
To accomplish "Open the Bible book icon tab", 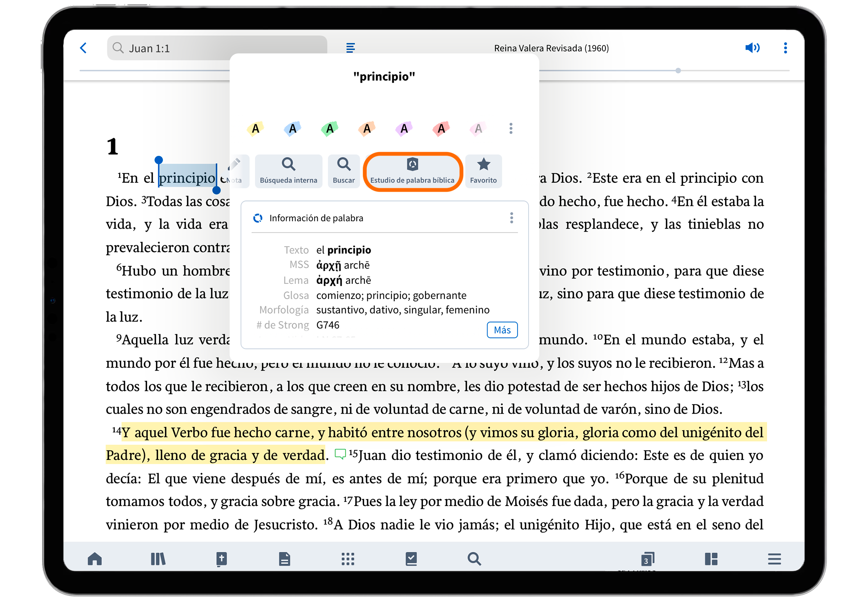I will point(221,559).
